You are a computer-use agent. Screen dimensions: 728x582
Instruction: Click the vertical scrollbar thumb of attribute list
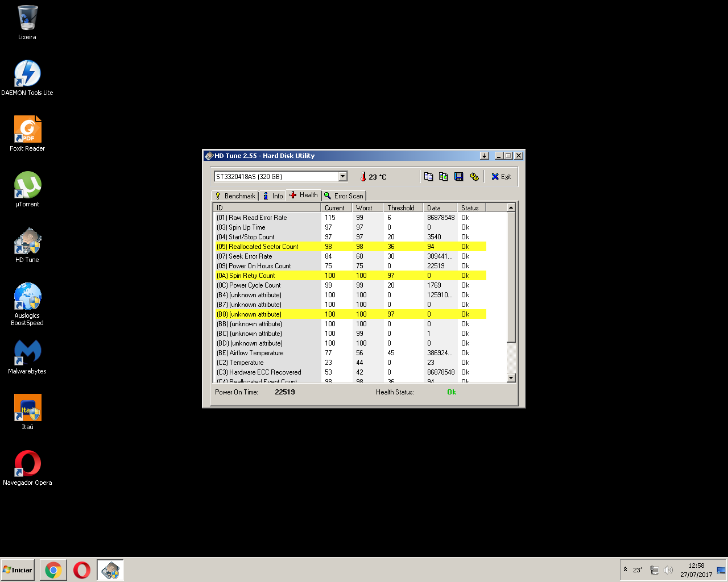coord(511,277)
